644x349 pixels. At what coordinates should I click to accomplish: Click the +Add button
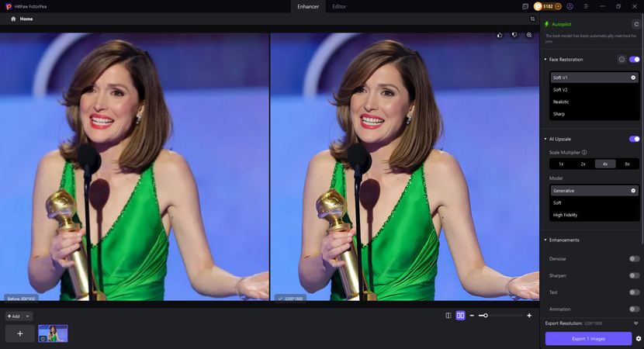click(13, 316)
